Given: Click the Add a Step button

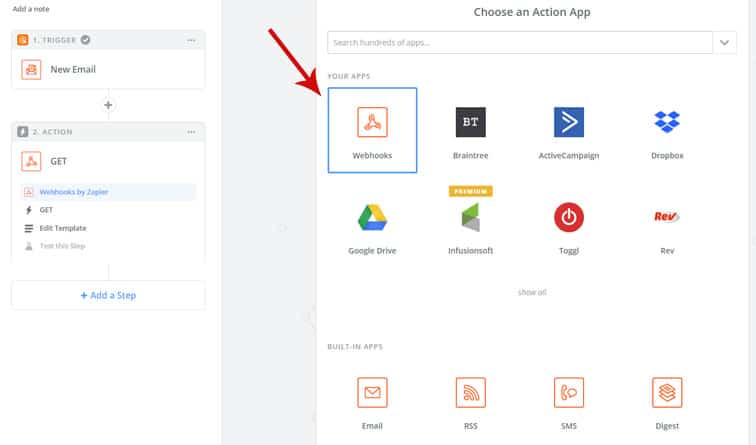Looking at the screenshot, I should pyautogui.click(x=108, y=295).
